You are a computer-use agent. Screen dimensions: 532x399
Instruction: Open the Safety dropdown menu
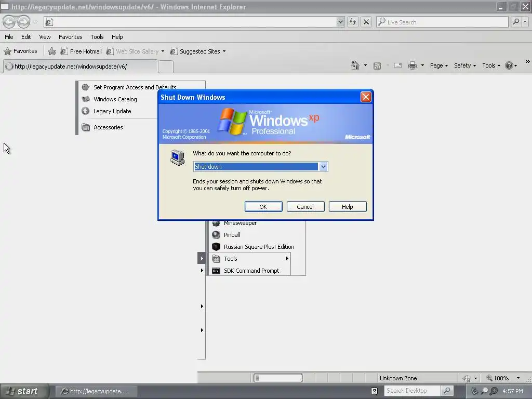tap(465, 65)
